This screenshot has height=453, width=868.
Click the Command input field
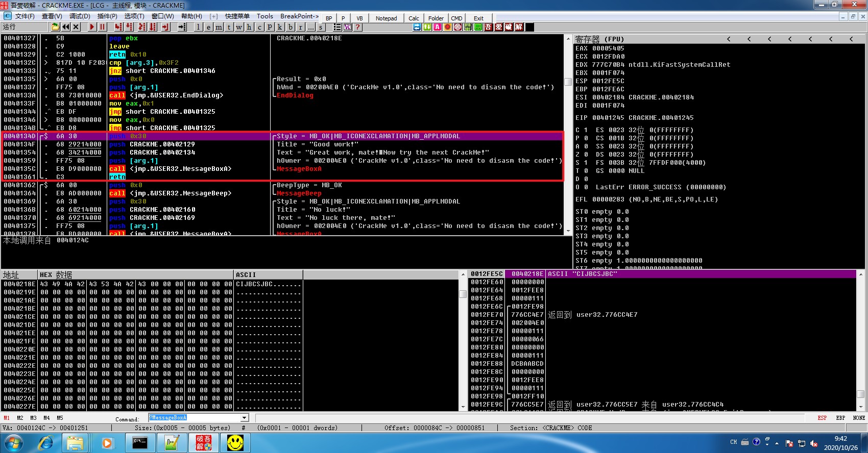(x=195, y=418)
